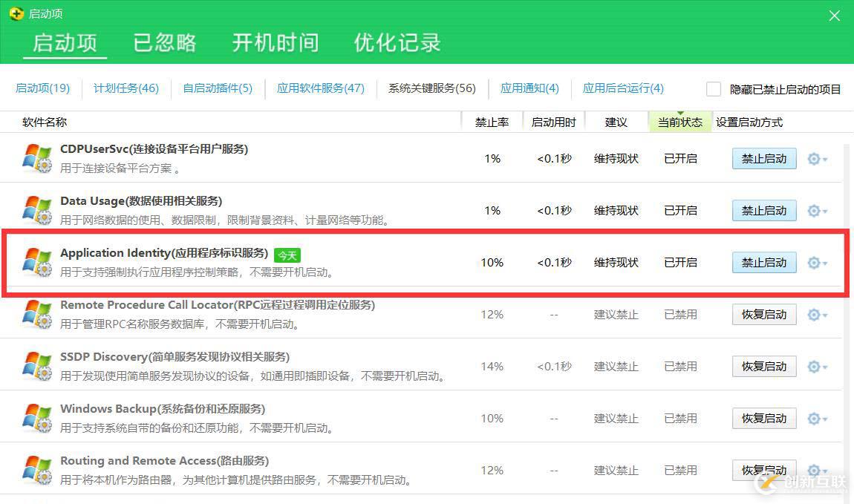Screen dimensions: 854x504
Task: Click the Windows logo beside SSDP Discovery
Action: point(37,366)
